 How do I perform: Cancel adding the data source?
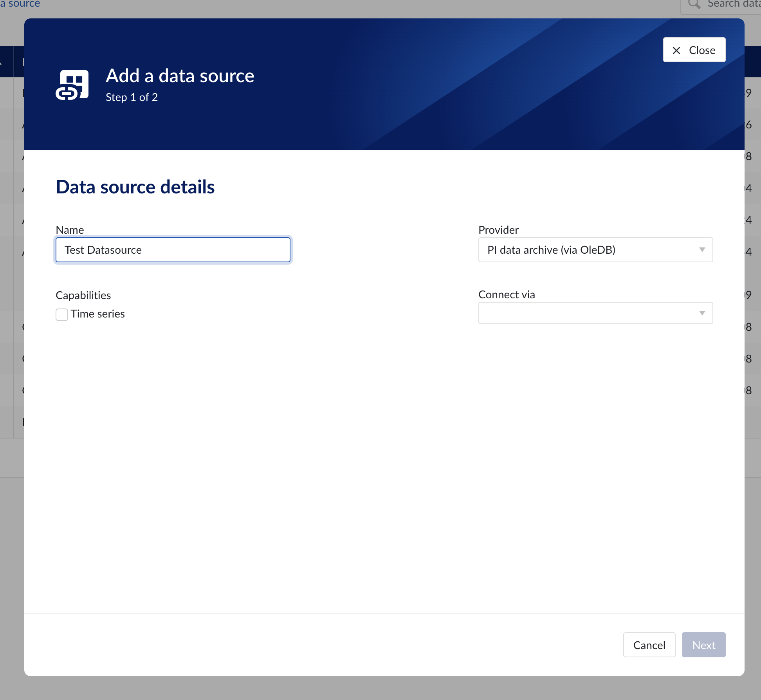pyautogui.click(x=649, y=645)
